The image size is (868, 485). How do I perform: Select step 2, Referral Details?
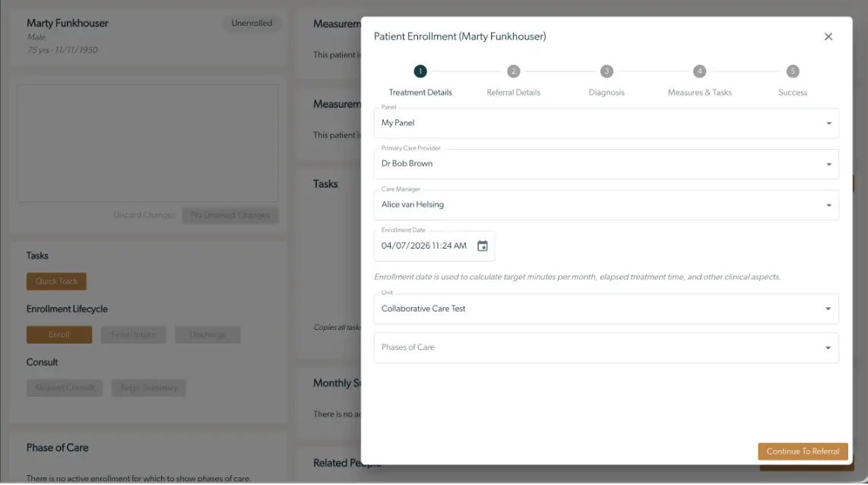coord(513,71)
